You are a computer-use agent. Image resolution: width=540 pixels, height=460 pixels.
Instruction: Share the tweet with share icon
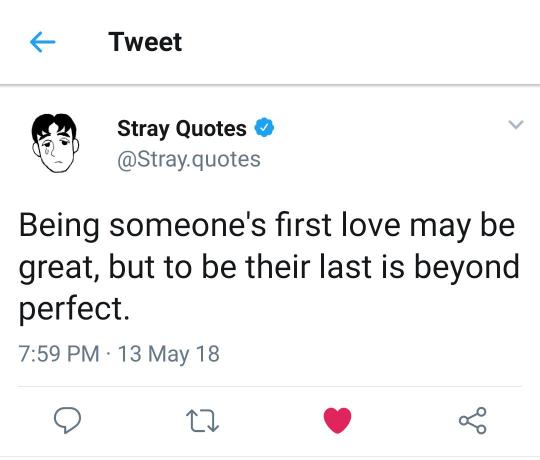tap(473, 420)
